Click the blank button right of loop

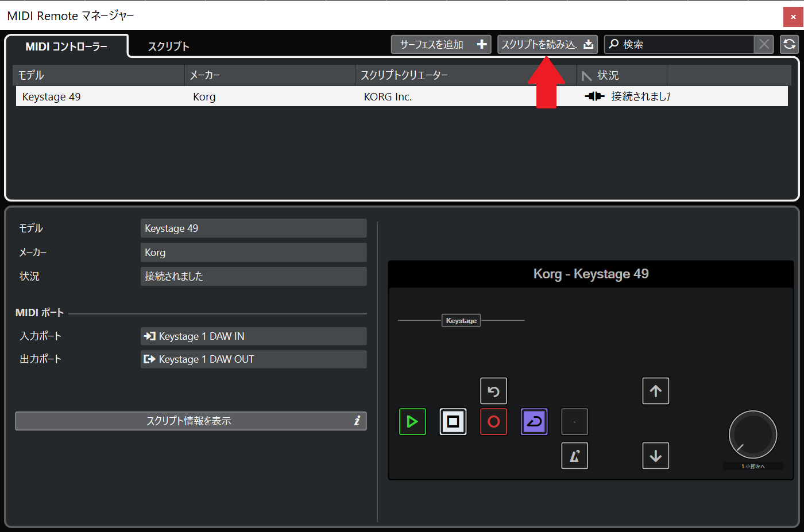pos(574,422)
